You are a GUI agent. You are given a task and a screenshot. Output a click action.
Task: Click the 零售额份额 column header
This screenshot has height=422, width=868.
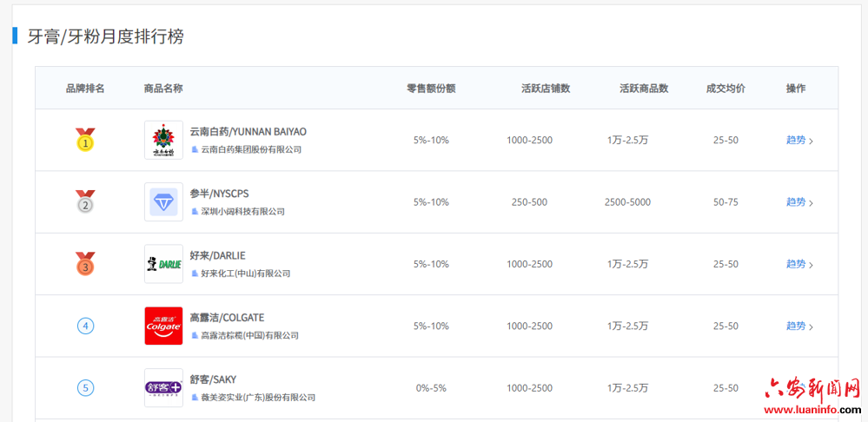click(x=431, y=89)
